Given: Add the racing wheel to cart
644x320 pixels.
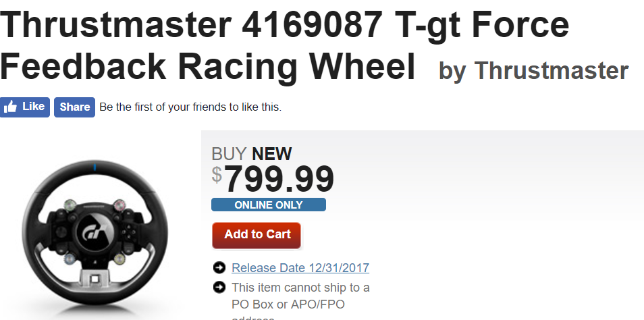Looking at the screenshot, I should (x=257, y=236).
